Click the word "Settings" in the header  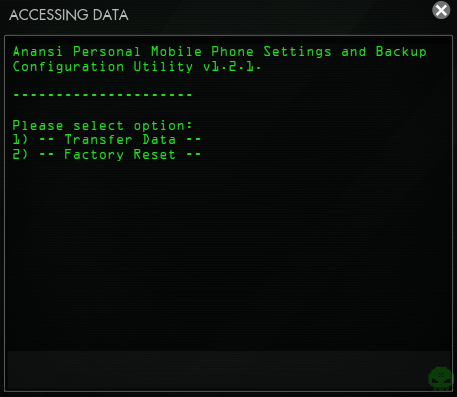[x=297, y=52]
